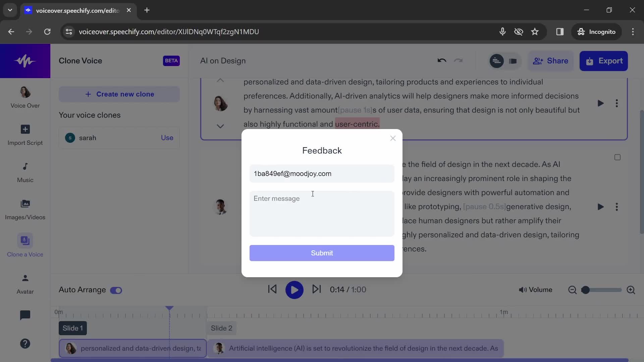Enable checkbox next to second text block

(617, 157)
